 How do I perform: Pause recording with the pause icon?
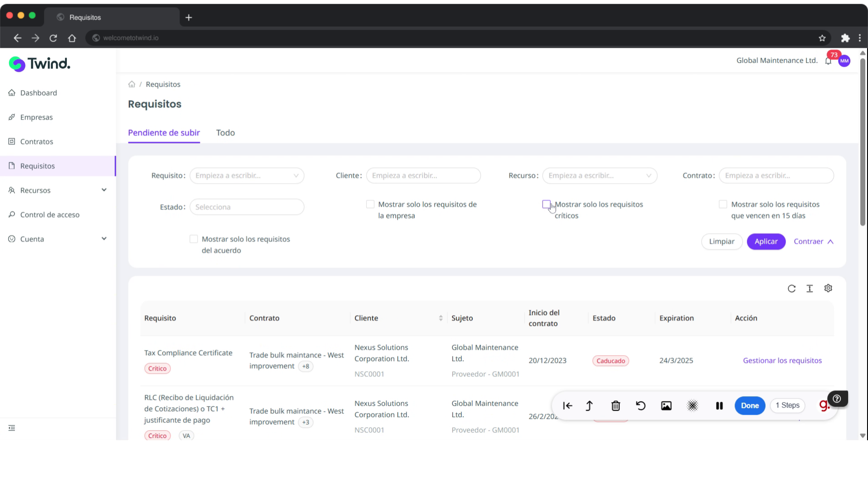click(x=719, y=406)
